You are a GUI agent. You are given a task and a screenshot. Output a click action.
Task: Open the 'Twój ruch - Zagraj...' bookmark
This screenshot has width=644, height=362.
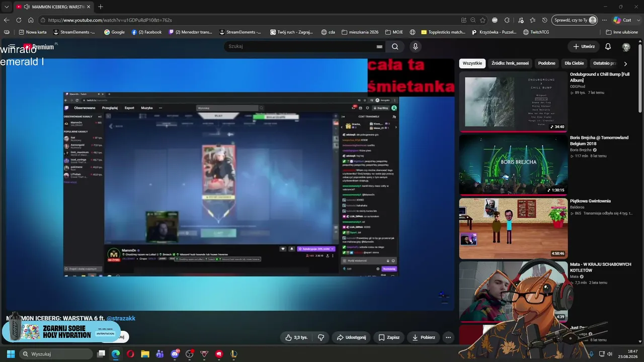pos(291,32)
